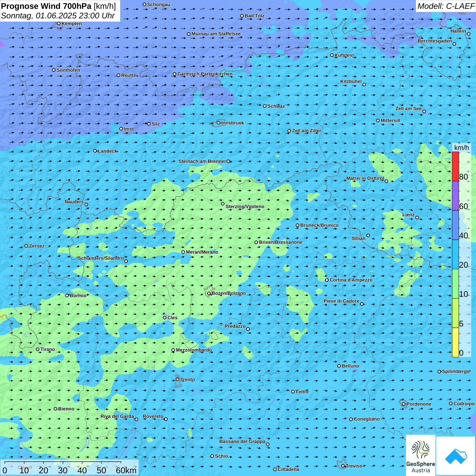Click the Imst label
Viewport: 476px width, 476px height.
pyautogui.click(x=129, y=129)
